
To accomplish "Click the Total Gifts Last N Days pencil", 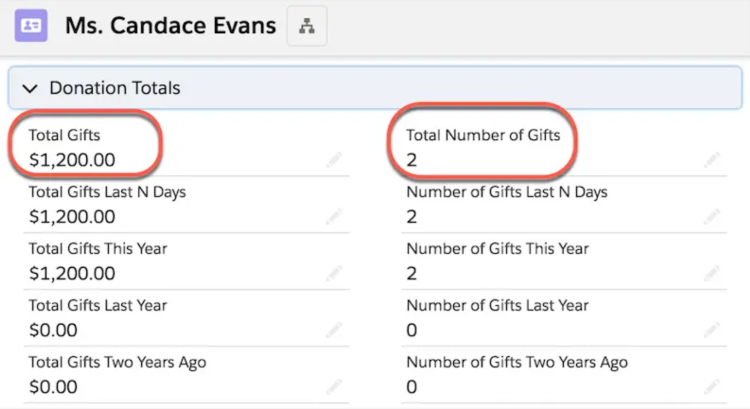I will 334,217.
